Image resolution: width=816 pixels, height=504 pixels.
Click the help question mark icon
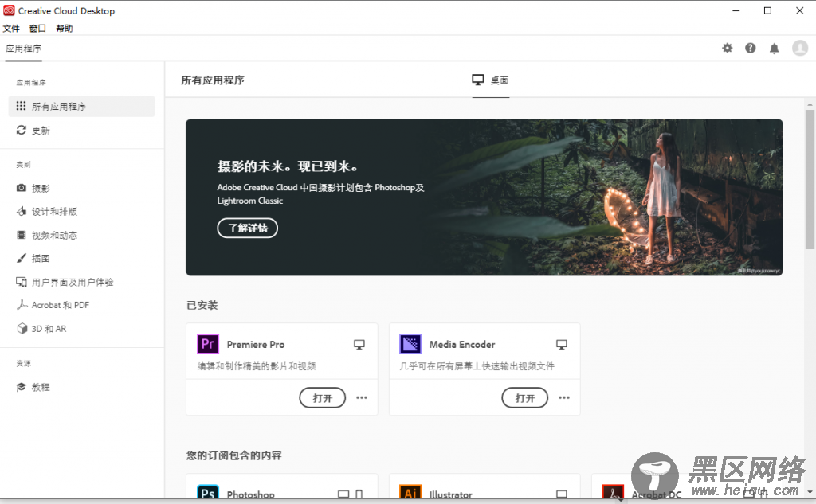tap(751, 49)
